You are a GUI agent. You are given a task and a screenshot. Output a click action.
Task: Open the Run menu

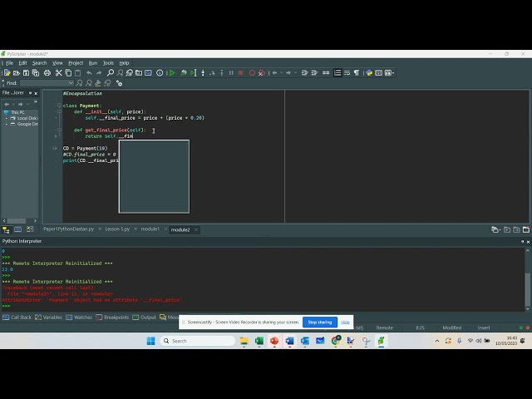pos(93,63)
